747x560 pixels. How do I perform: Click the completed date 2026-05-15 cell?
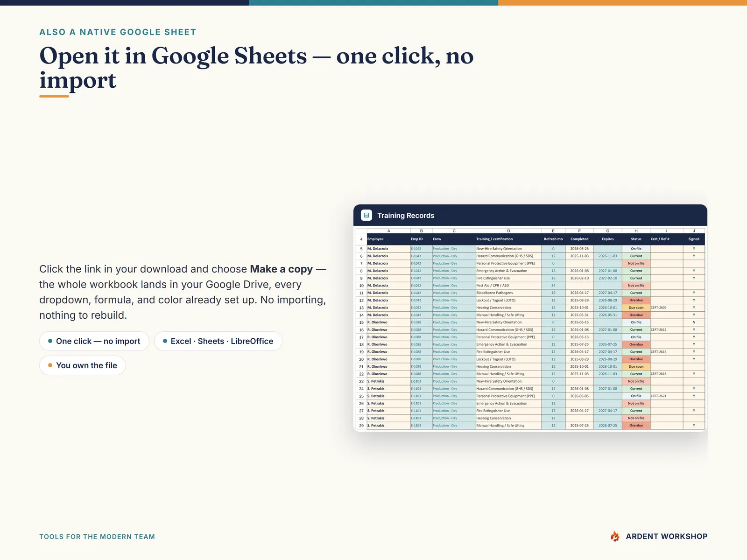click(x=579, y=322)
